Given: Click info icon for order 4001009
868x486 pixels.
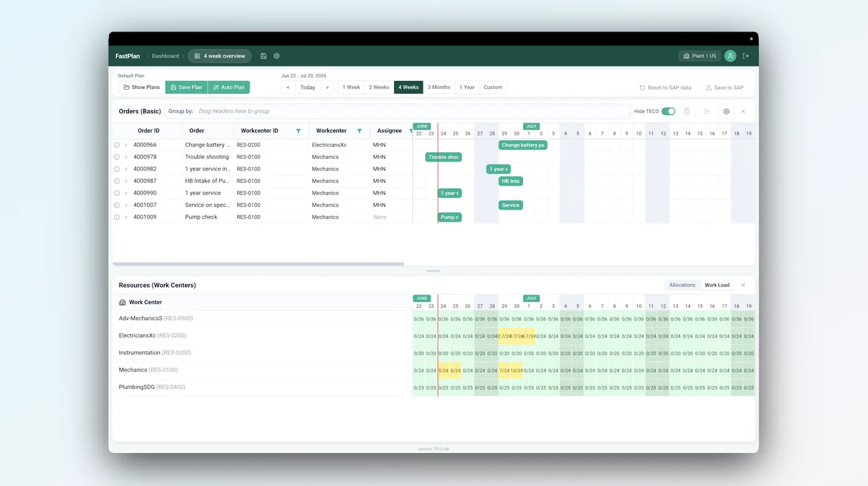Looking at the screenshot, I should (x=117, y=217).
